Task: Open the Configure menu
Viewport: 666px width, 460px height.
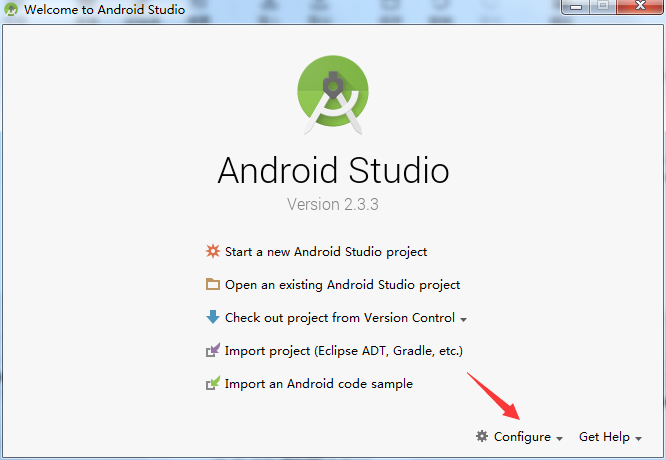Action: [522, 437]
